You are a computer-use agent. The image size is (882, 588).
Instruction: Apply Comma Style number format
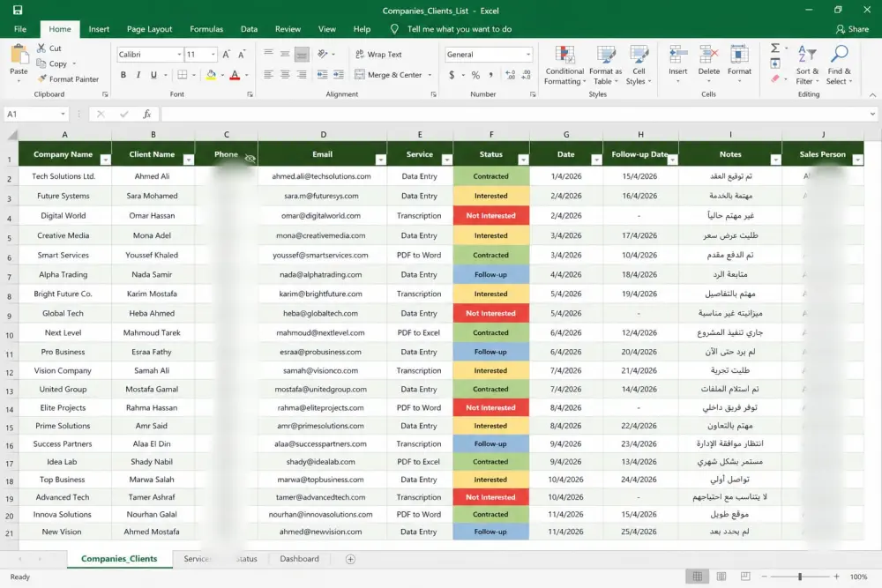[491, 75]
